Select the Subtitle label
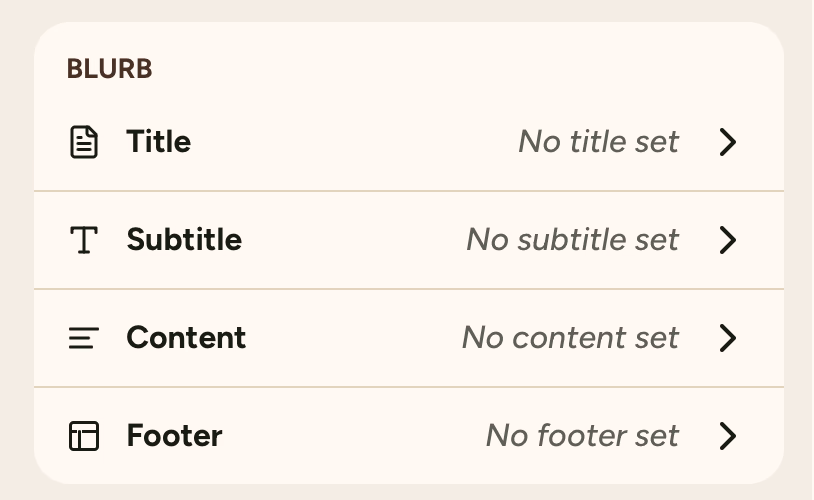This screenshot has height=500, width=814. click(184, 240)
